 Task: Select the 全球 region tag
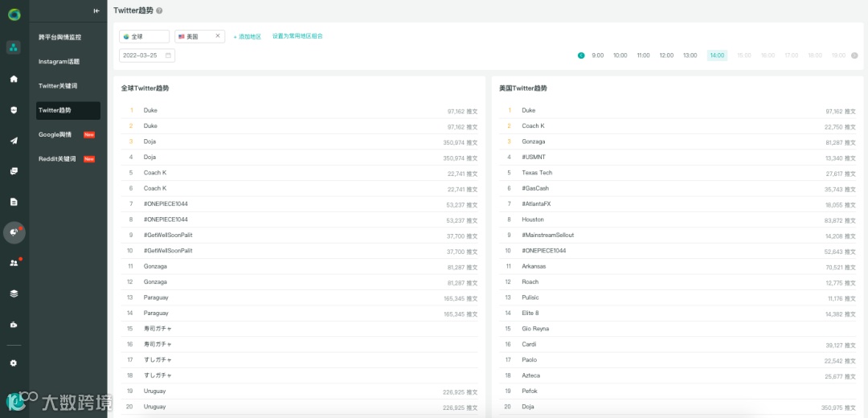[145, 36]
